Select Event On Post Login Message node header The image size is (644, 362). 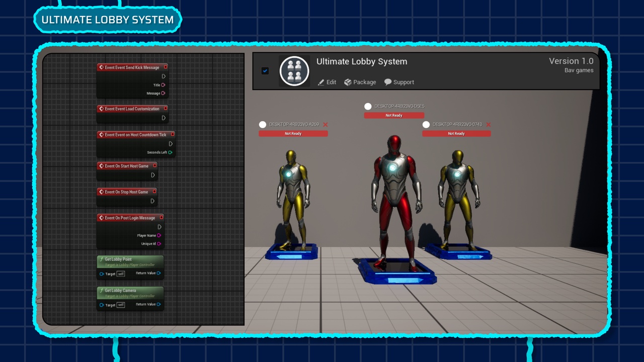[x=130, y=218]
